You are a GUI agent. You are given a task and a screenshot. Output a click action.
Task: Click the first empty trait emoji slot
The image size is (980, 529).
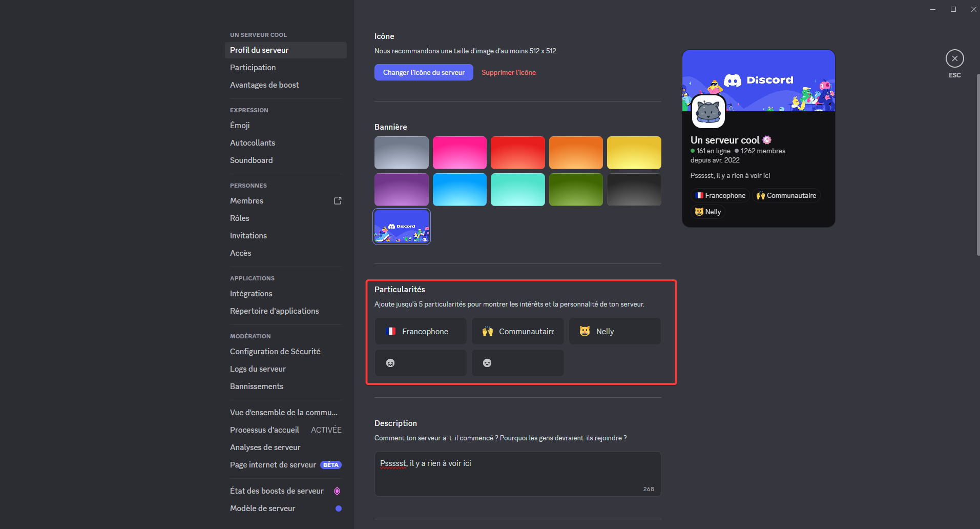point(390,363)
